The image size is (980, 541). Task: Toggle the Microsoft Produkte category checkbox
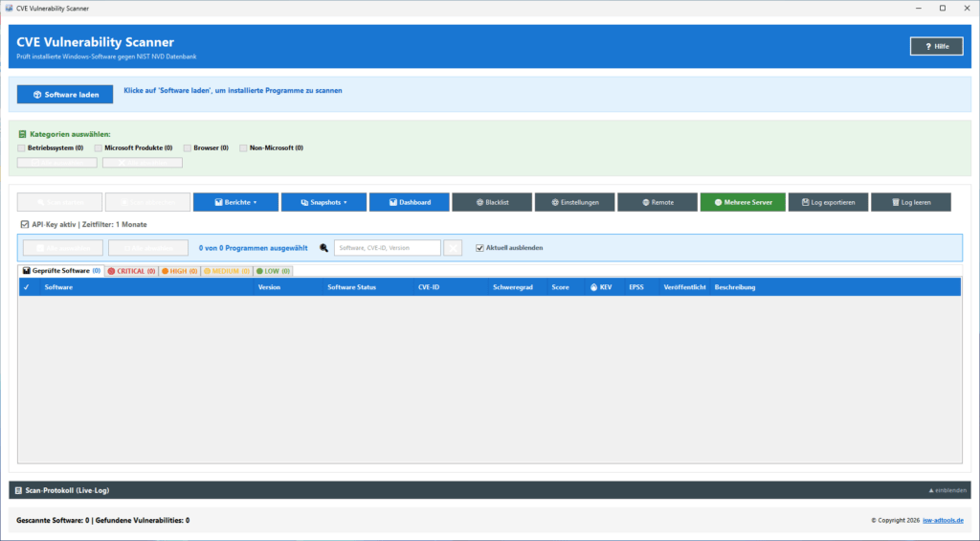click(x=99, y=148)
